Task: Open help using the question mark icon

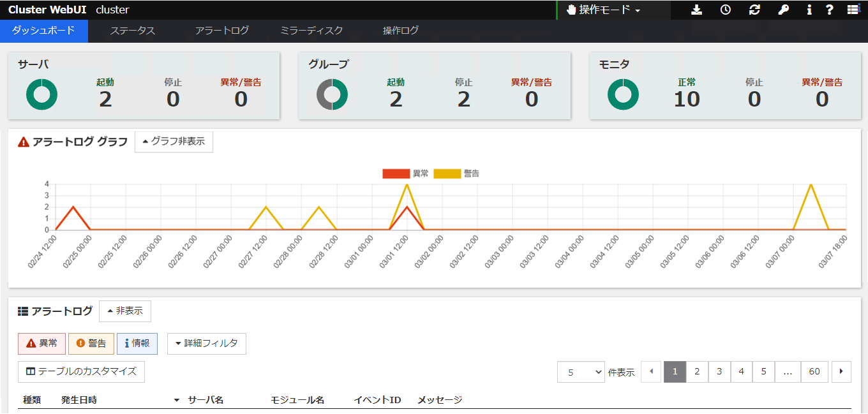Action: [x=830, y=10]
